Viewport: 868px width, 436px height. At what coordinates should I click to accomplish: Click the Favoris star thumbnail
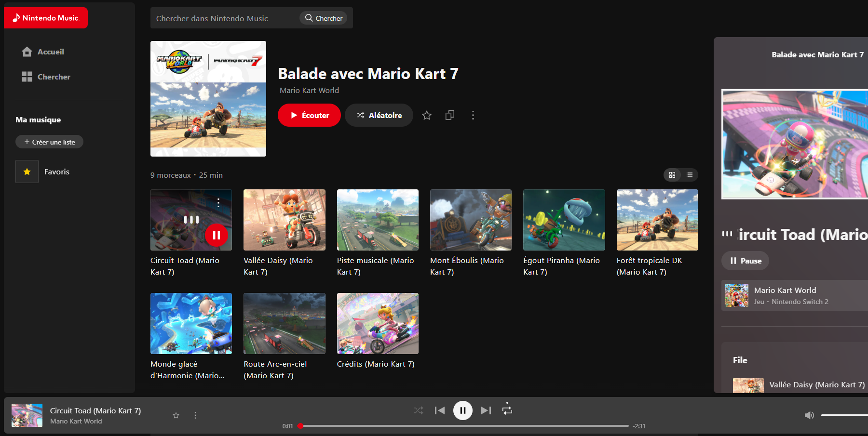[x=27, y=172]
